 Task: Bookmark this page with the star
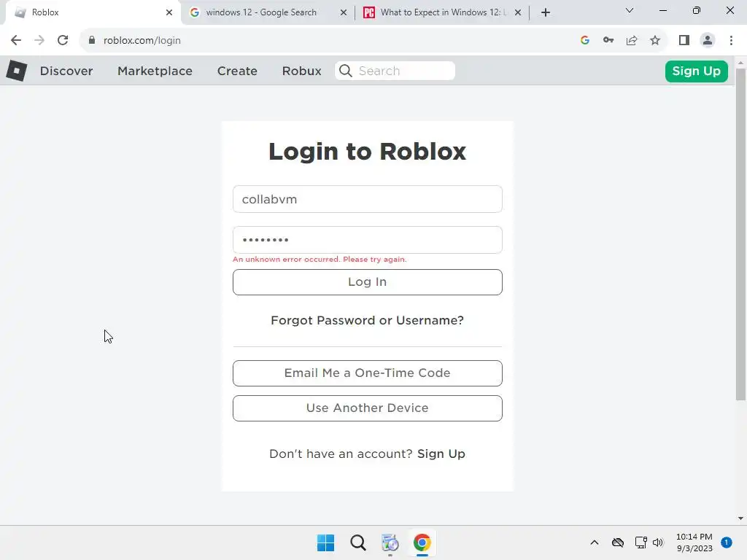pyautogui.click(x=655, y=41)
